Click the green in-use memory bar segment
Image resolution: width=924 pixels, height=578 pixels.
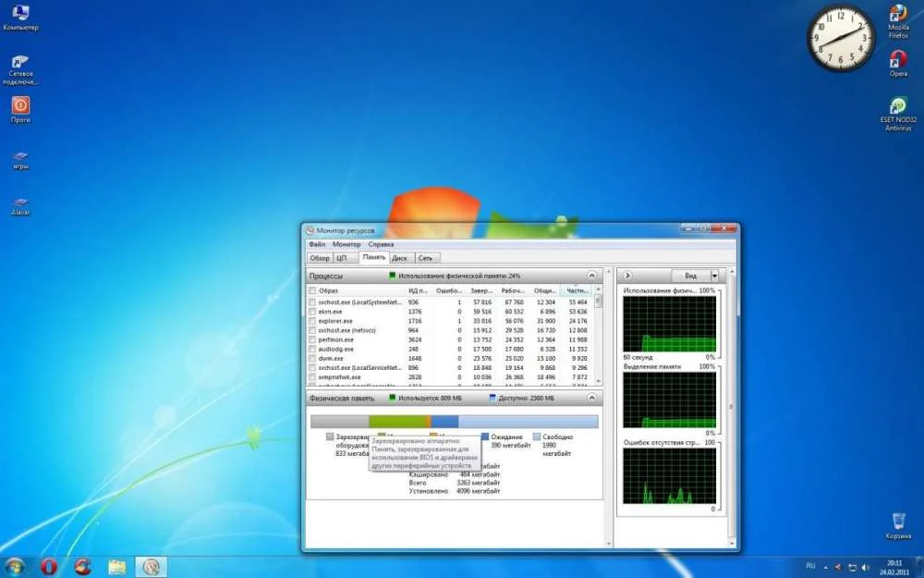[x=397, y=421]
